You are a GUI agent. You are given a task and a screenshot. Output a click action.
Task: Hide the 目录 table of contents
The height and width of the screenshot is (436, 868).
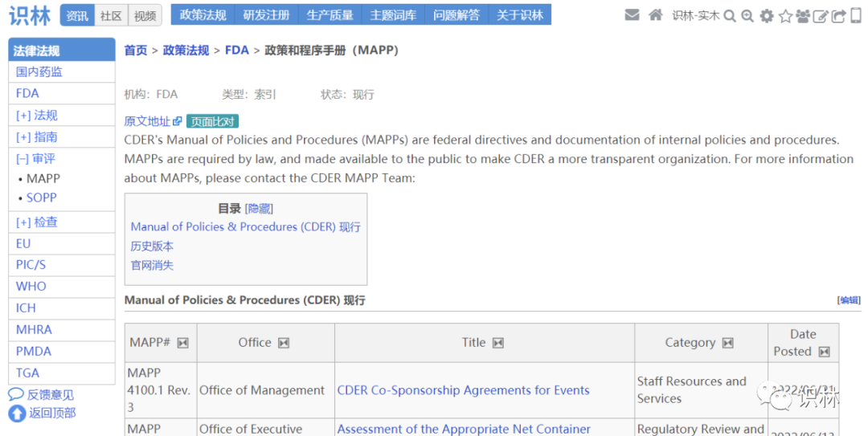click(x=259, y=209)
